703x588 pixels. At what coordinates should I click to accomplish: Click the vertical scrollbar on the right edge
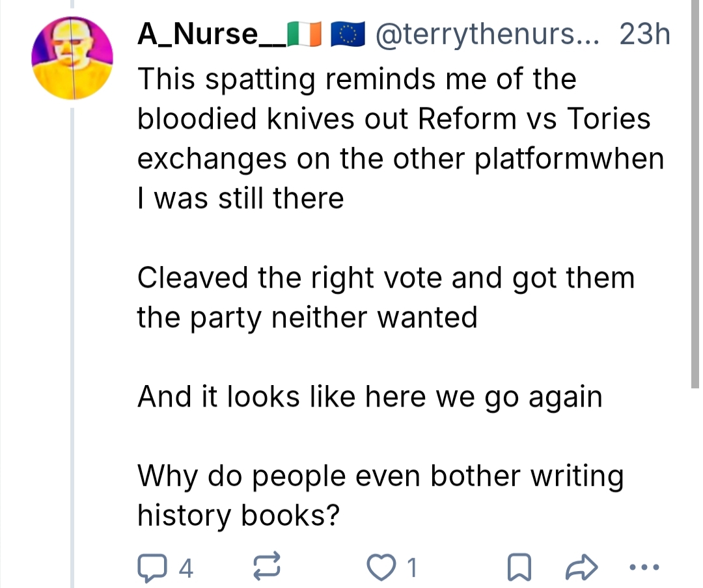(x=695, y=195)
